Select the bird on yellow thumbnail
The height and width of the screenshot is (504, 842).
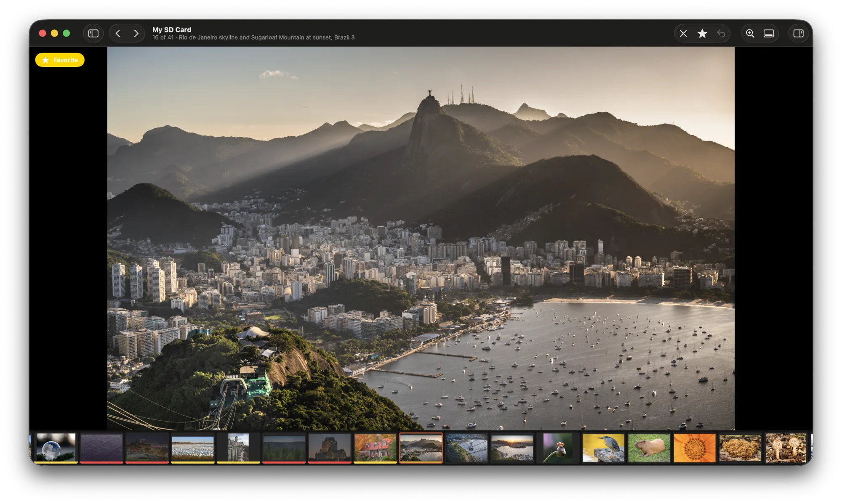[603, 448]
